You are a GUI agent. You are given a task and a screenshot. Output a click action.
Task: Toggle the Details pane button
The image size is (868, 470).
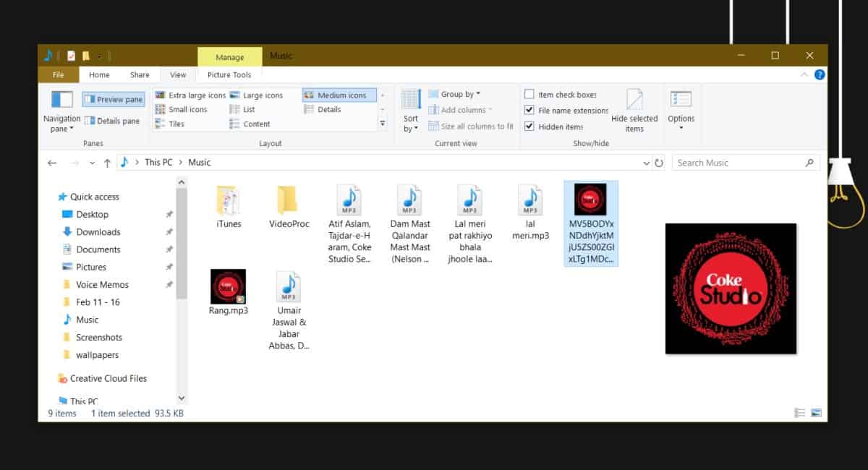pos(113,121)
